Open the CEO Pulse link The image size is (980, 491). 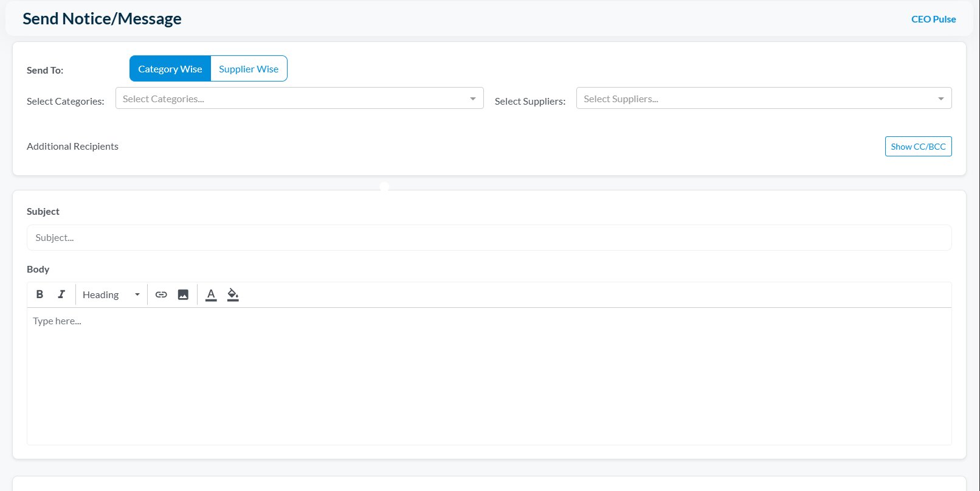point(933,19)
